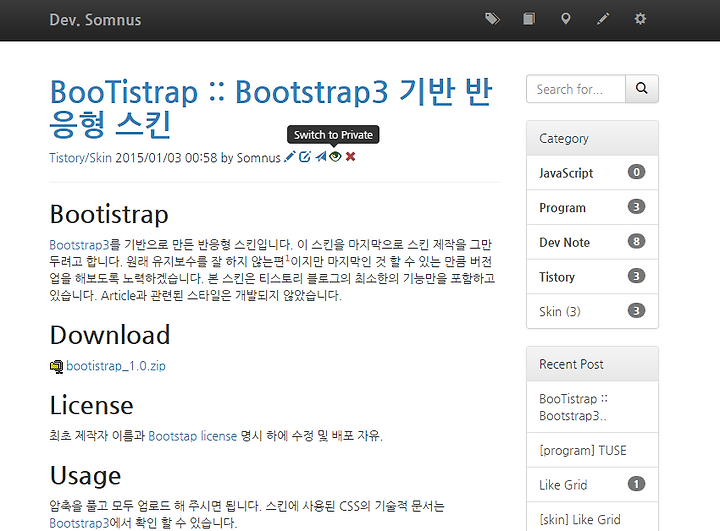Click the Usage heading
The image size is (720, 531).
pyautogui.click(x=85, y=475)
